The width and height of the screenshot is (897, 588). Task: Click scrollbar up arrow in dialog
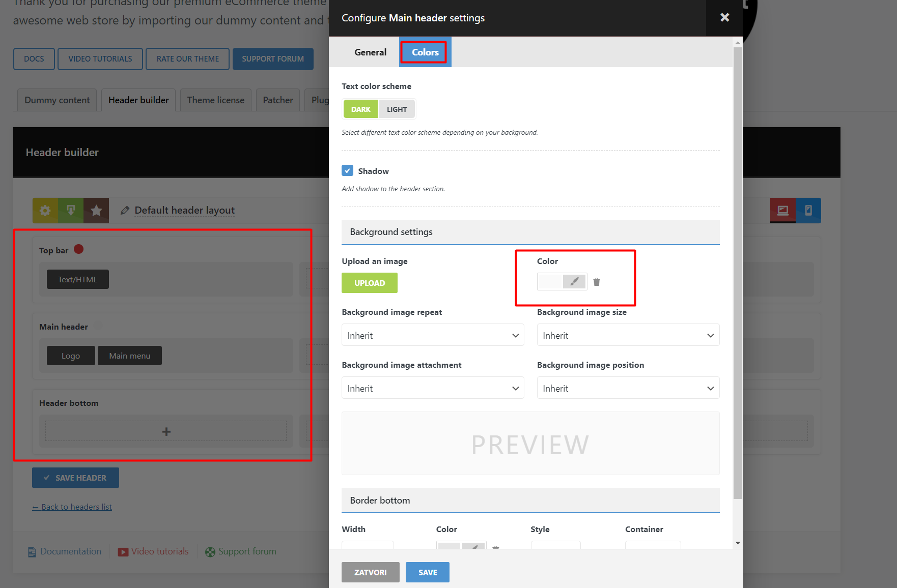738,42
